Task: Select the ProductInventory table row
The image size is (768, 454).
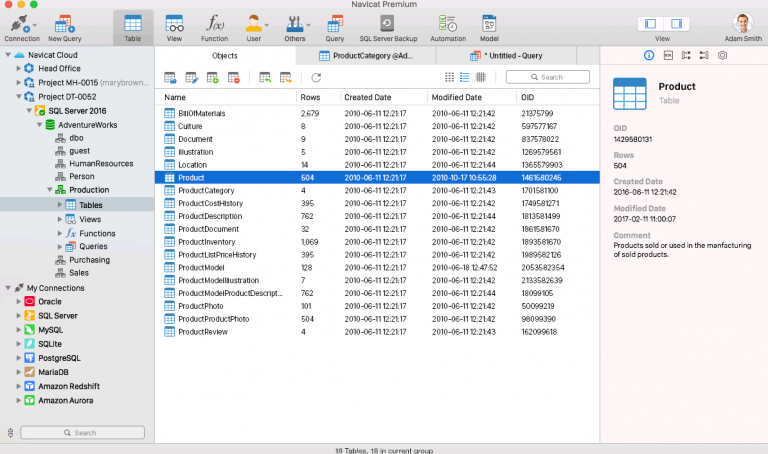Action: tap(377, 242)
